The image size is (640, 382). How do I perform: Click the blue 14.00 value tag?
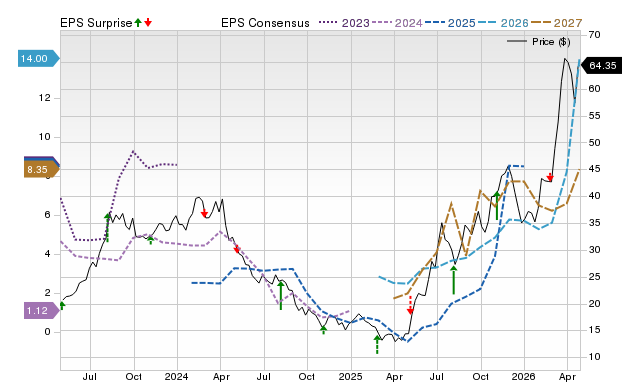(x=39, y=59)
